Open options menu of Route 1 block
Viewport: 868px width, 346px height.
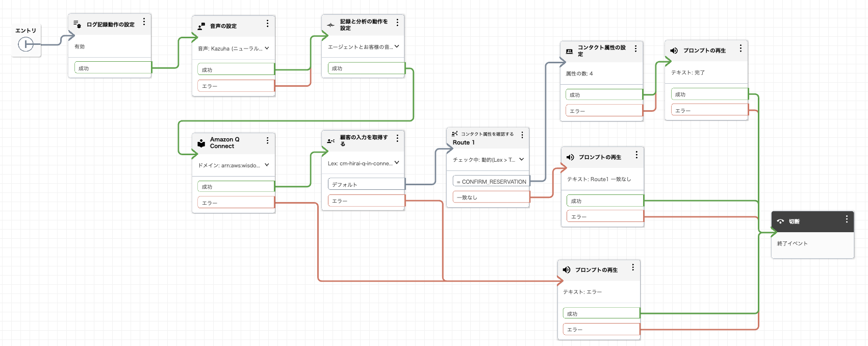point(522,135)
